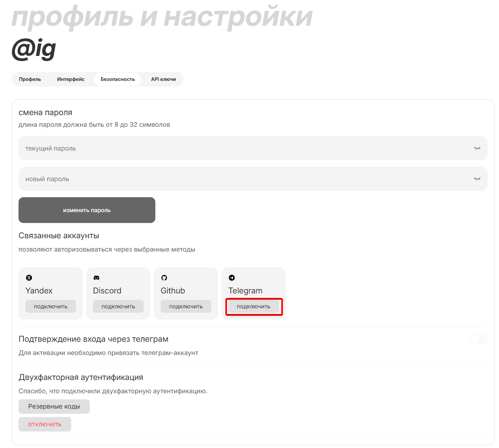
Task: Click the Discord logo icon
Action: [x=97, y=278]
